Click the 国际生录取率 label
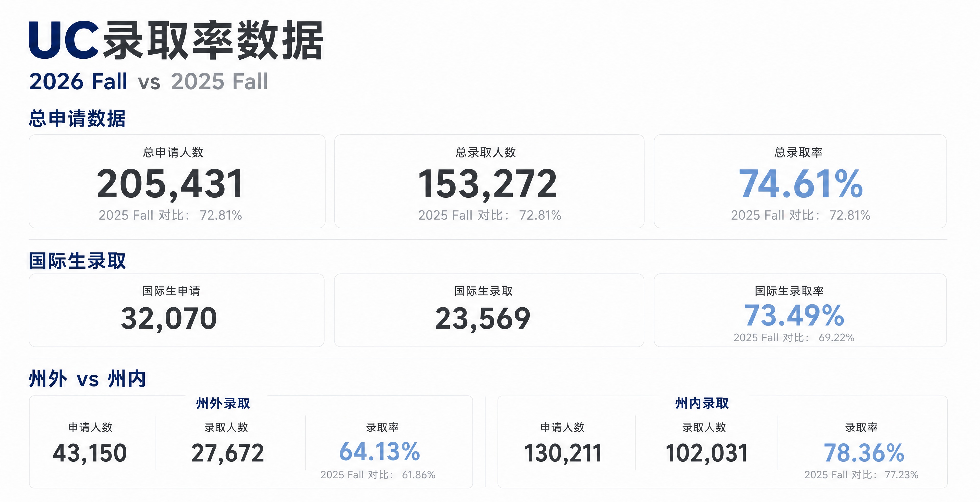 (x=789, y=291)
